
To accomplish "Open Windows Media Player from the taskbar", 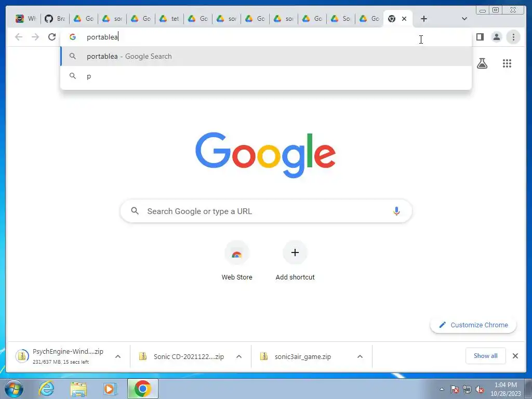I will click(110, 389).
